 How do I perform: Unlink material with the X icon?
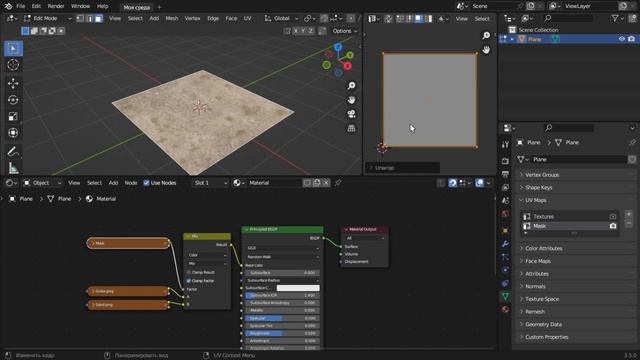326,183
